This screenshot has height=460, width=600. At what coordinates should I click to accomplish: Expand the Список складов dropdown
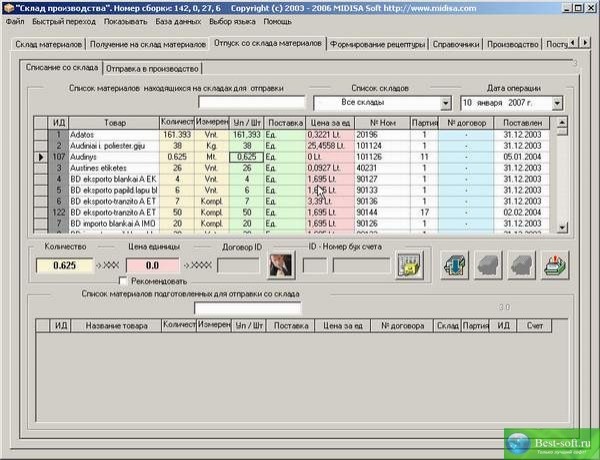445,103
